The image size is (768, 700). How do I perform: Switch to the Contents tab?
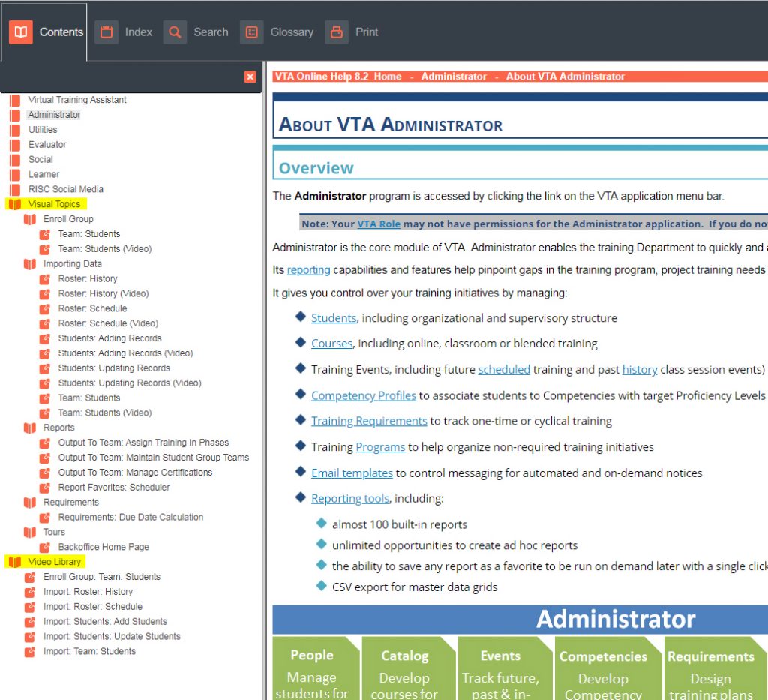[46, 32]
